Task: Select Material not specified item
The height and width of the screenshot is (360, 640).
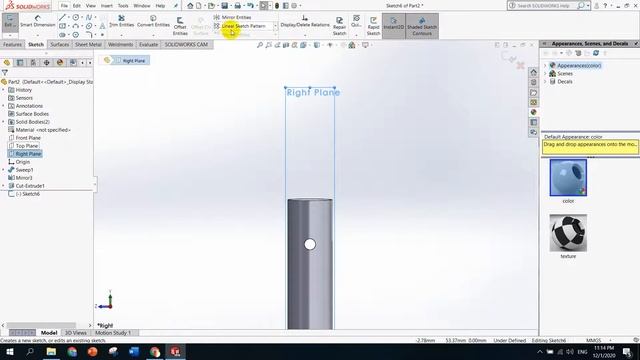Action: click(40, 130)
